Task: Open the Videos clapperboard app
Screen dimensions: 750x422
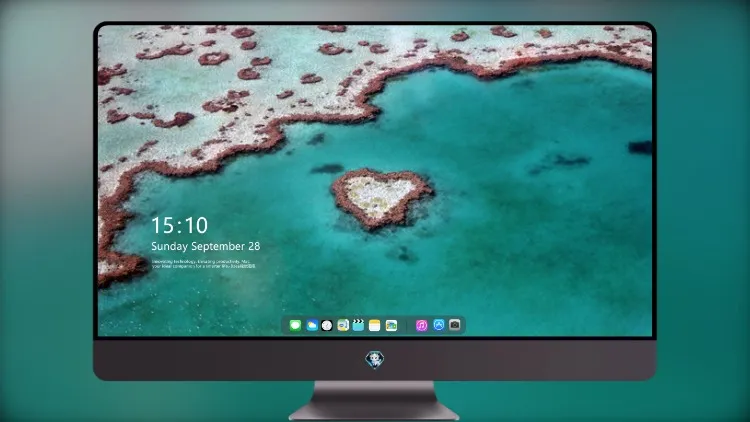Action: [358, 325]
